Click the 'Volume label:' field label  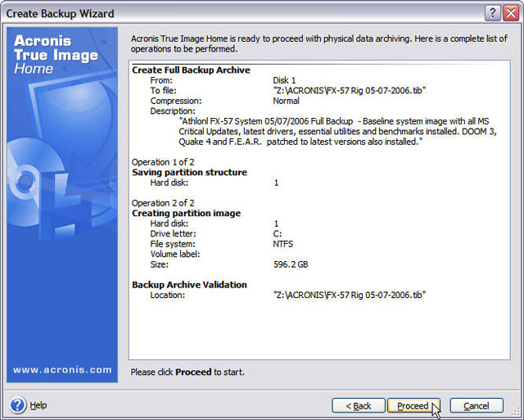(174, 254)
